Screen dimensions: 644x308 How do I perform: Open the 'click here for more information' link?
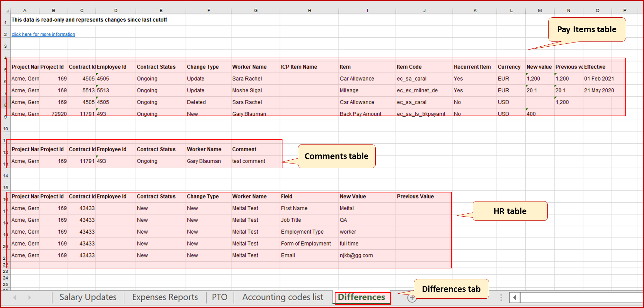point(43,34)
